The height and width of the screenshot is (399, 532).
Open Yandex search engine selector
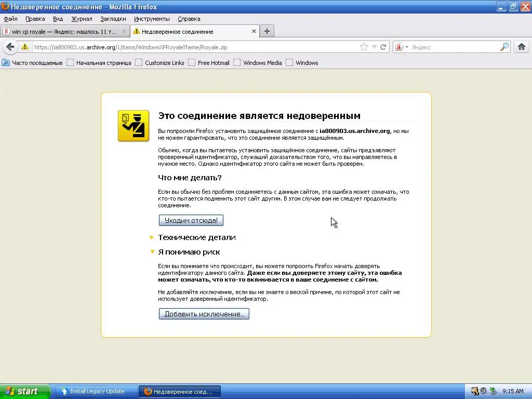point(402,47)
